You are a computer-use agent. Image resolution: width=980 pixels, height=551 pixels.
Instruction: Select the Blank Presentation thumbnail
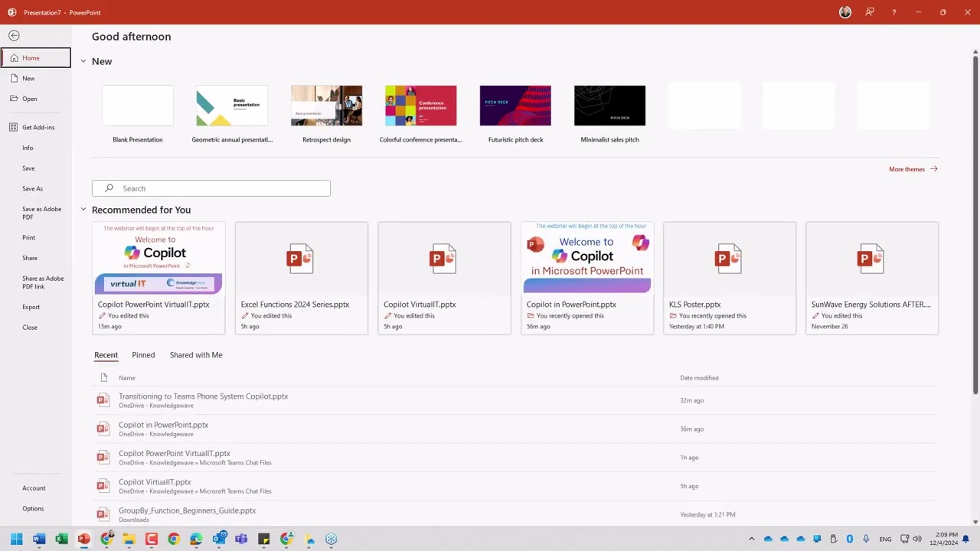138,106
